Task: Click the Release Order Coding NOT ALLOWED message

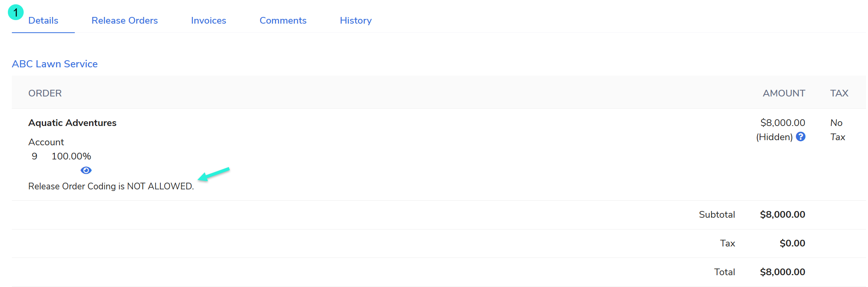Action: pos(111,186)
